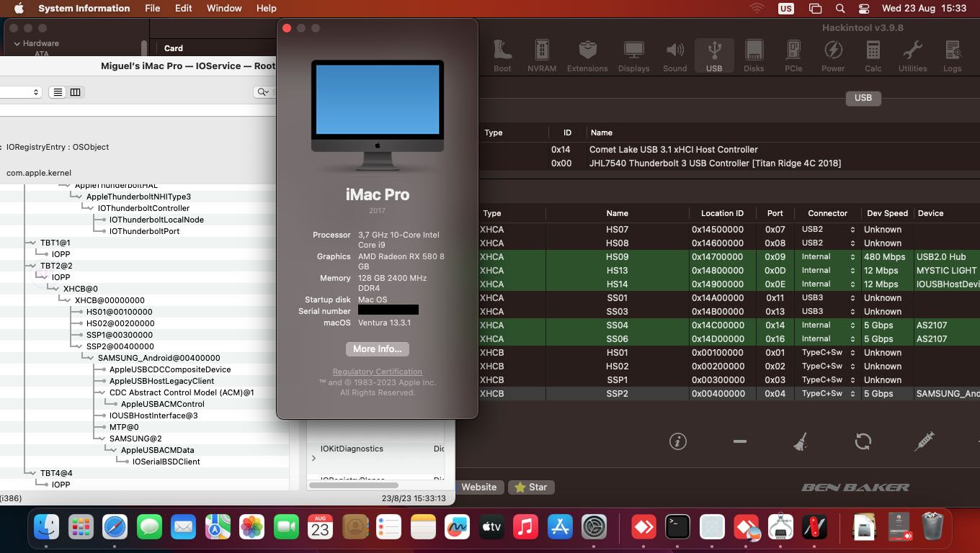Image resolution: width=980 pixels, height=553 pixels.
Task: Click the date and time in menu bar
Action: click(923, 9)
